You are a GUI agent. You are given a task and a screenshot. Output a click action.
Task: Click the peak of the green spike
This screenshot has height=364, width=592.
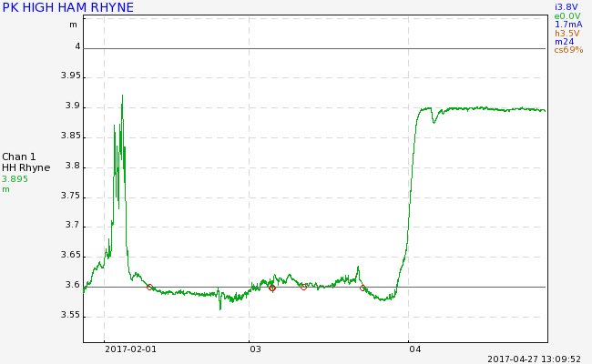[122, 96]
